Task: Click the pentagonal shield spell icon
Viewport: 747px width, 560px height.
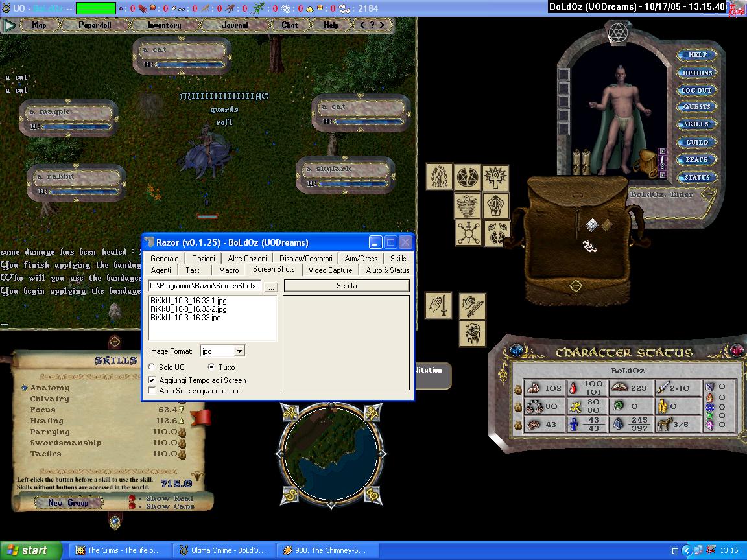Action: [x=496, y=205]
